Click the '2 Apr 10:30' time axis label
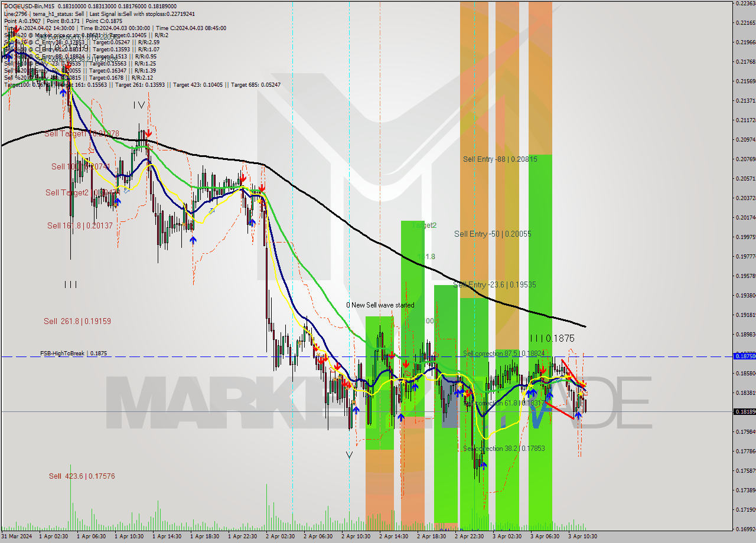Image resolution: width=756 pixels, height=543 pixels. tap(356, 537)
